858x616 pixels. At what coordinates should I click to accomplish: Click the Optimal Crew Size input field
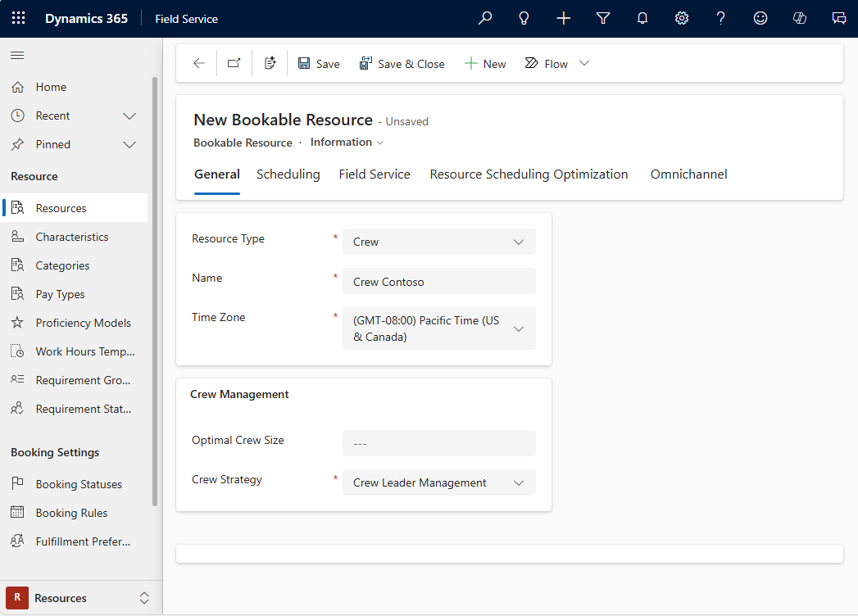coord(438,443)
